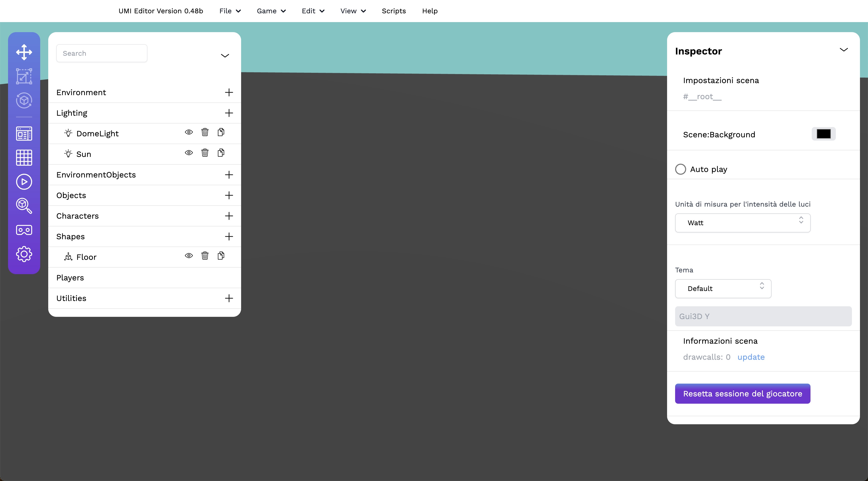
Task: Open the Tema Default dropdown
Action: (723, 289)
